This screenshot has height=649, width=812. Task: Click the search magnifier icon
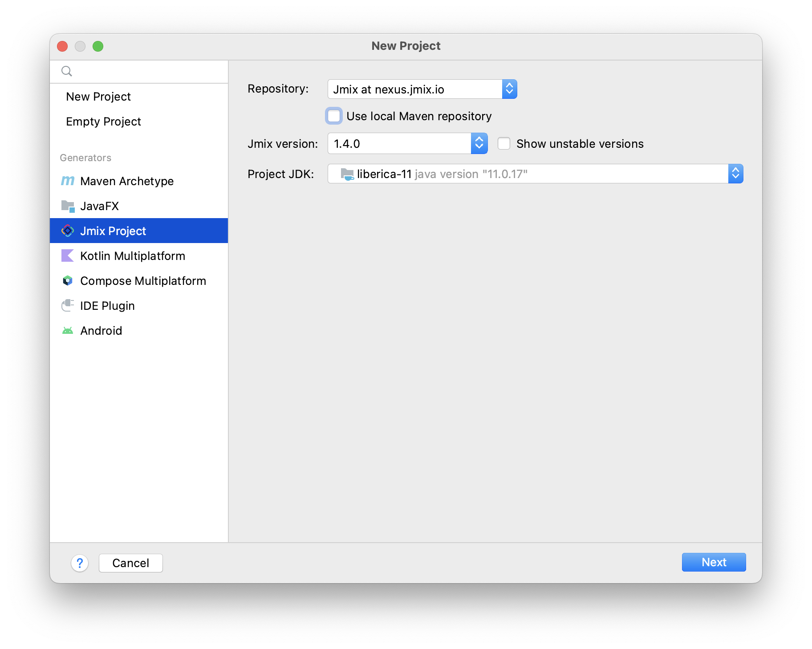67,71
